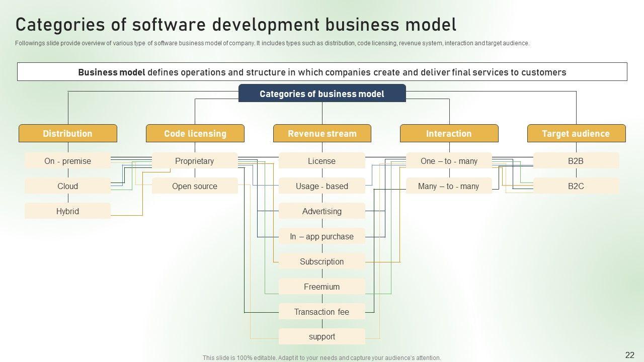Click the Hybrid distribution item

(x=67, y=211)
